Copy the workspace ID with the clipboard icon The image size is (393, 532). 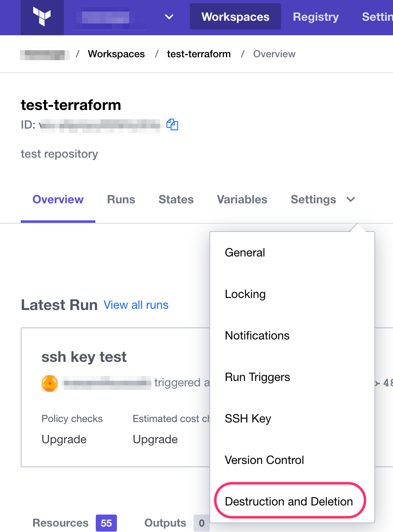click(x=172, y=124)
